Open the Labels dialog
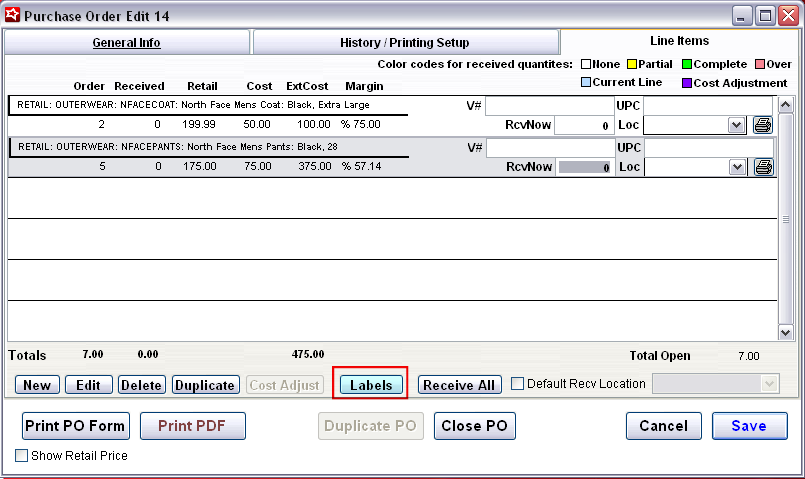This screenshot has width=805, height=479. (371, 385)
